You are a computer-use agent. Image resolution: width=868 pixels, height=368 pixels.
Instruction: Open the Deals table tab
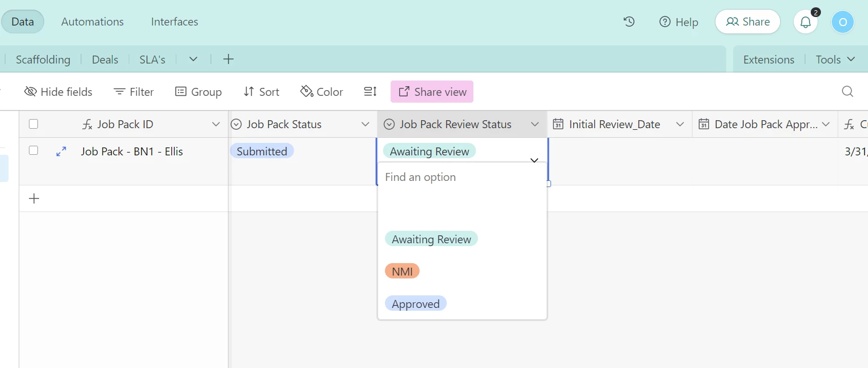[105, 60]
